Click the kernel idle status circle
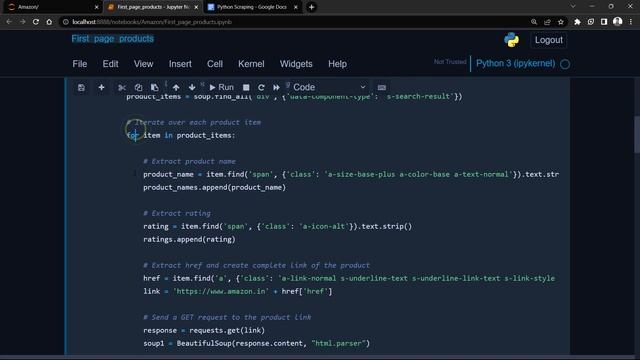Screen dimensions: 640x360 [x=565, y=64]
